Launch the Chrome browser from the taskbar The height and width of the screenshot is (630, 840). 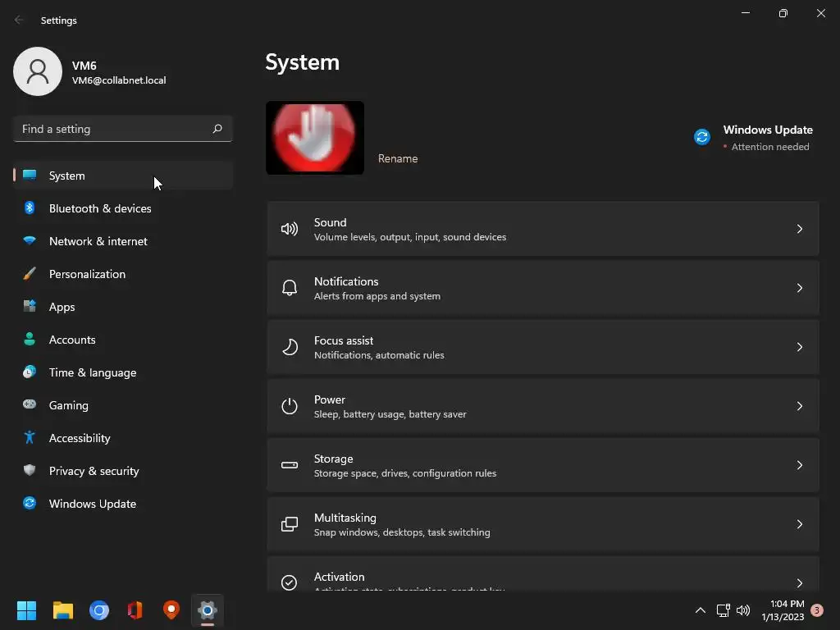click(x=99, y=610)
